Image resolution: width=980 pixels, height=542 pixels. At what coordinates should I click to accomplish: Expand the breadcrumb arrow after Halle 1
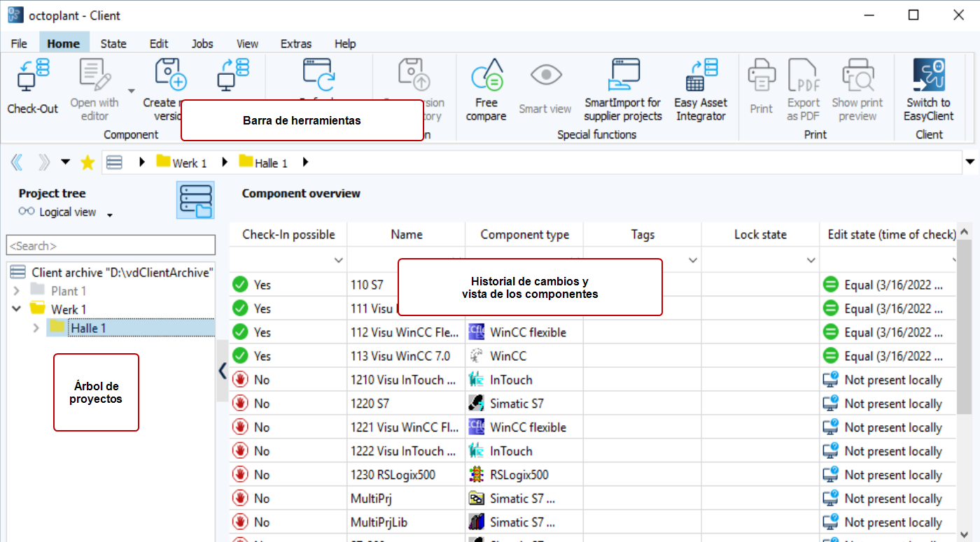coord(305,162)
